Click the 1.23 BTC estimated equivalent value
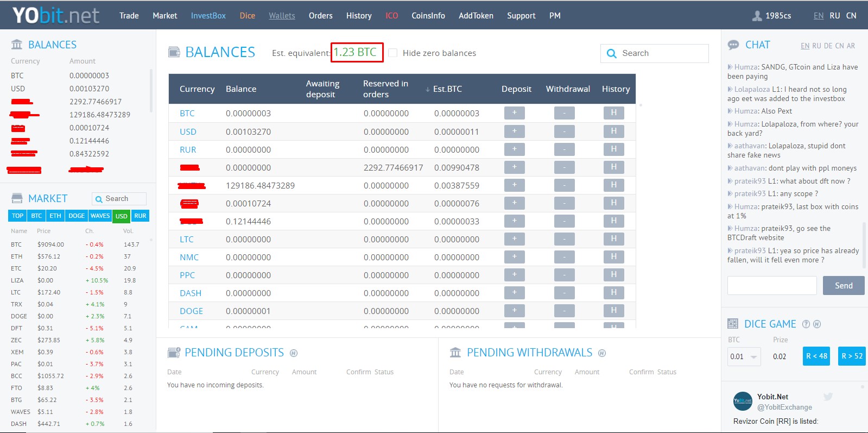This screenshot has width=868, height=433. click(355, 52)
